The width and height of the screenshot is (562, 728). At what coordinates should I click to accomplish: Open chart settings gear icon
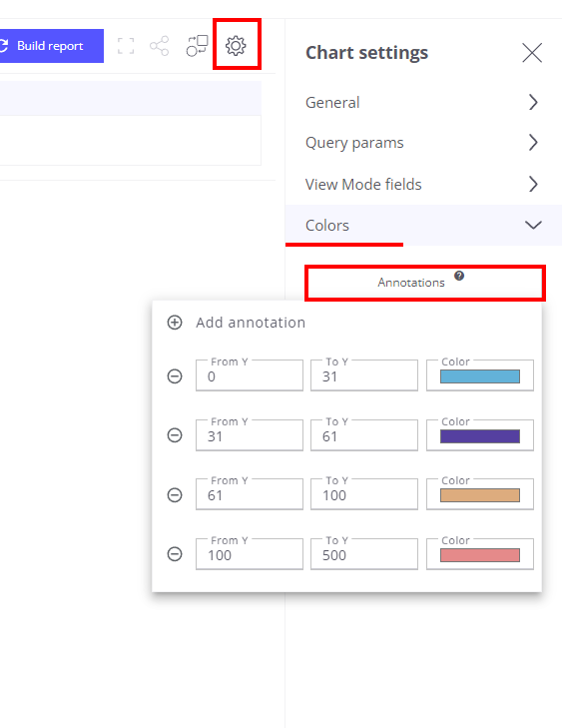(x=236, y=46)
